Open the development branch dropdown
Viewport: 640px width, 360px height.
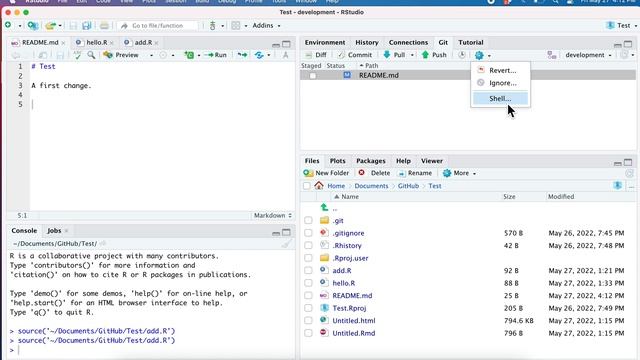[x=588, y=55]
